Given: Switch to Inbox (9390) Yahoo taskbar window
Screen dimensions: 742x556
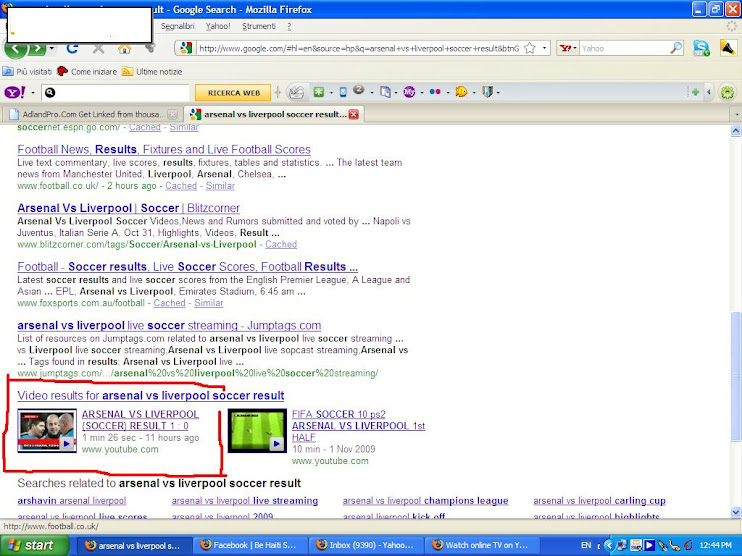Looking at the screenshot, I should [x=364, y=546].
